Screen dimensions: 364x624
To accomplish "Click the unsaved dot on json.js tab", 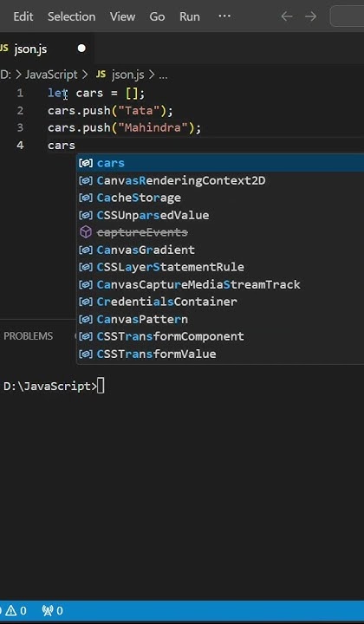I will (81, 49).
